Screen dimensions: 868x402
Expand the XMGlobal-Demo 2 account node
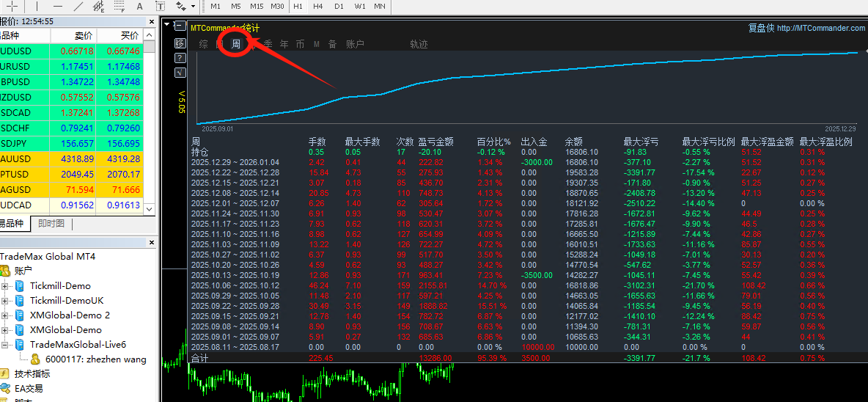click(5, 315)
